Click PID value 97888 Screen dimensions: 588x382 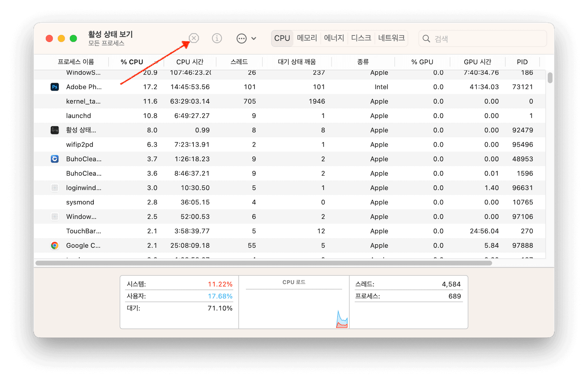point(523,245)
